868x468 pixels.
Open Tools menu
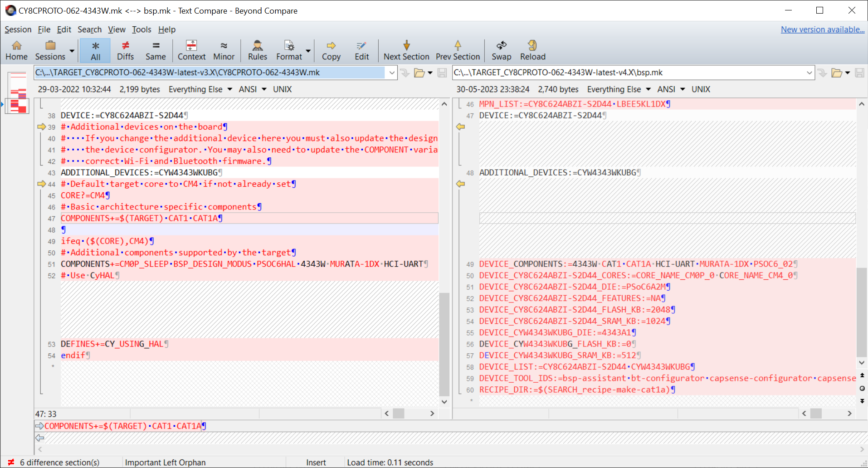tap(141, 29)
